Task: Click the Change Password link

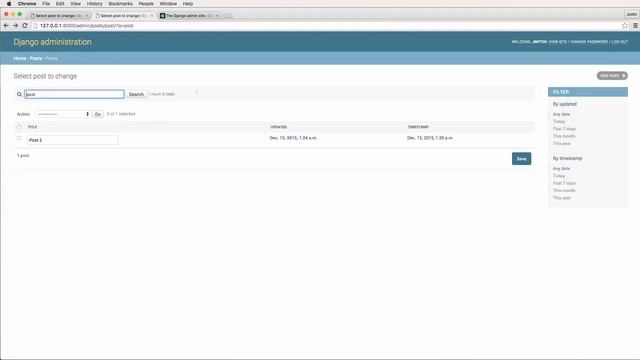Action: (589, 42)
